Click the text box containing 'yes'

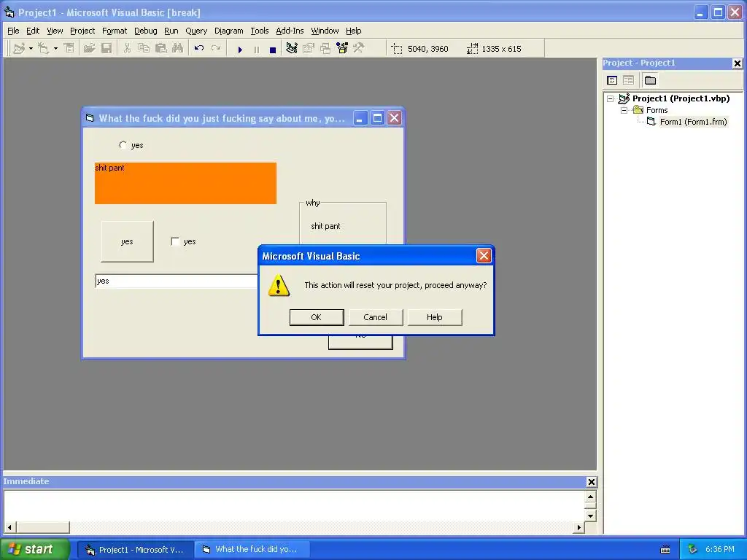pos(177,281)
